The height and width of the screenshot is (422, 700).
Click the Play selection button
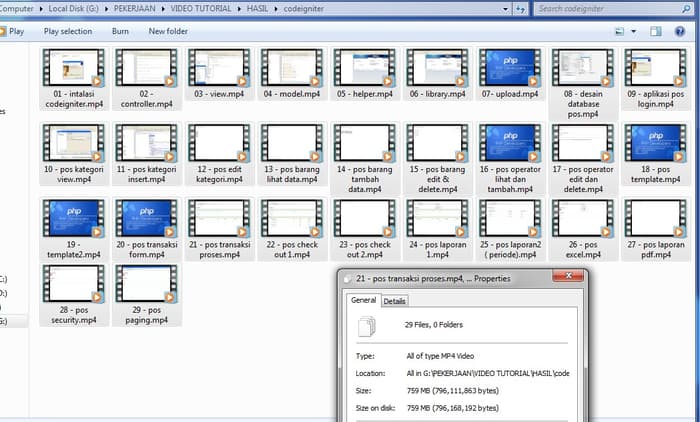click(67, 31)
